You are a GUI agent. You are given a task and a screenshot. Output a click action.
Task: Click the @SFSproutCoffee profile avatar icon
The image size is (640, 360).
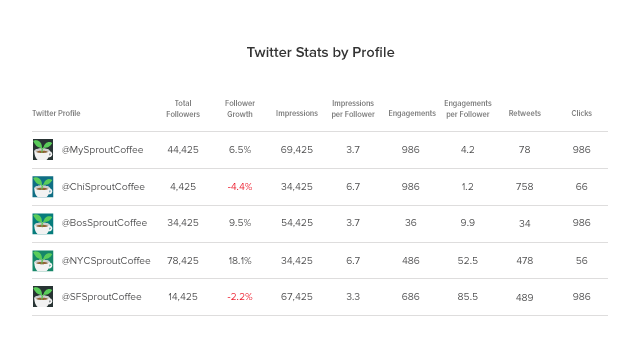(x=43, y=296)
